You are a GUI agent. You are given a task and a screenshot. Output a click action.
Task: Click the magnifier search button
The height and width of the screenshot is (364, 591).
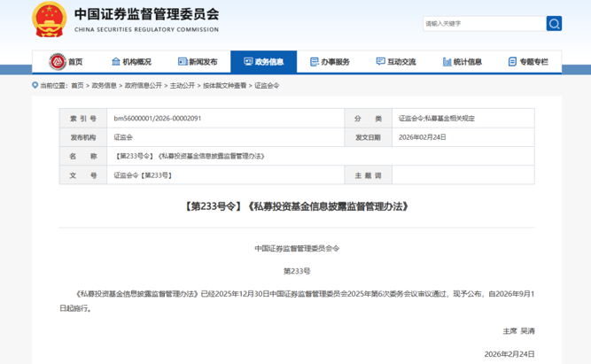click(x=554, y=23)
